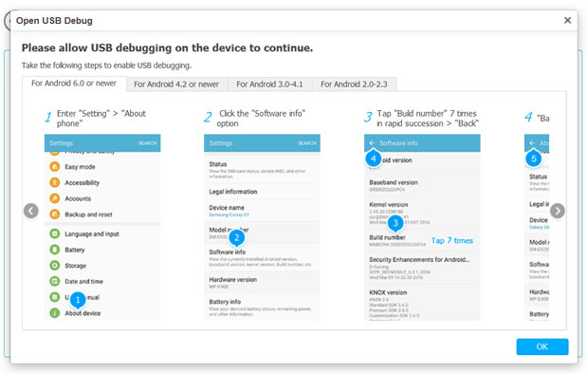Click the green Battery settings icon

[x=55, y=250]
